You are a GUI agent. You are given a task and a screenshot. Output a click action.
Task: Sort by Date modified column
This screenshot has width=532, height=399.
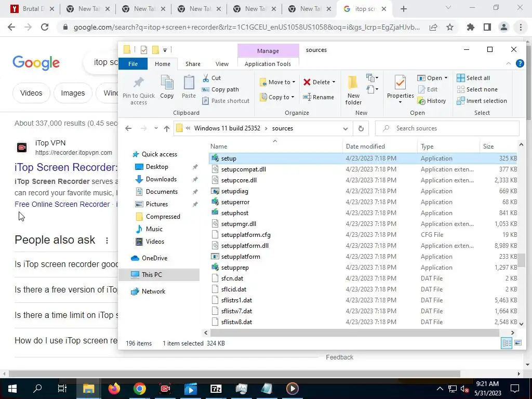pyautogui.click(x=365, y=147)
